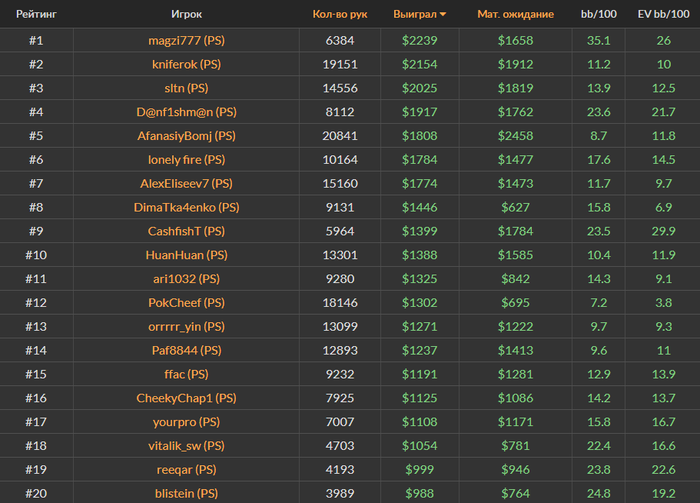Select player sltn (PS)

click(x=187, y=88)
